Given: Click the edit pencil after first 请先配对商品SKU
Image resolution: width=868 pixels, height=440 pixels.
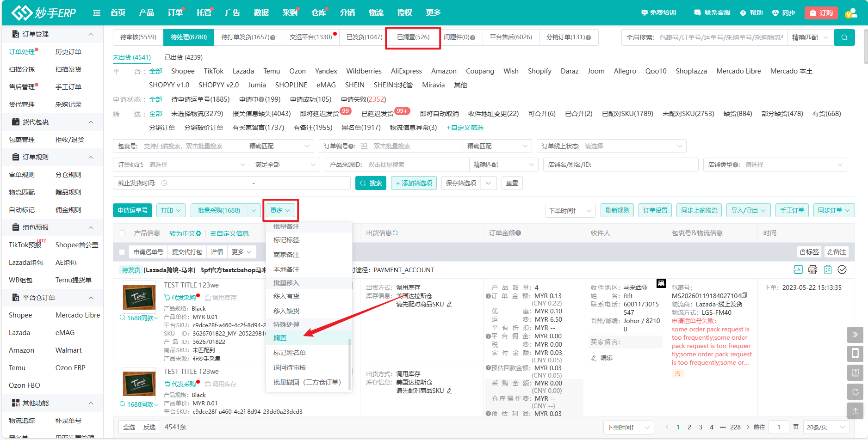Looking at the screenshot, I should coord(449,304).
